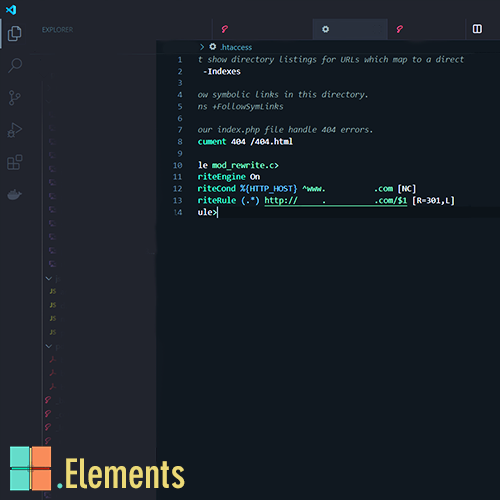Click the '-Indexes' text on line 2

pos(222,71)
